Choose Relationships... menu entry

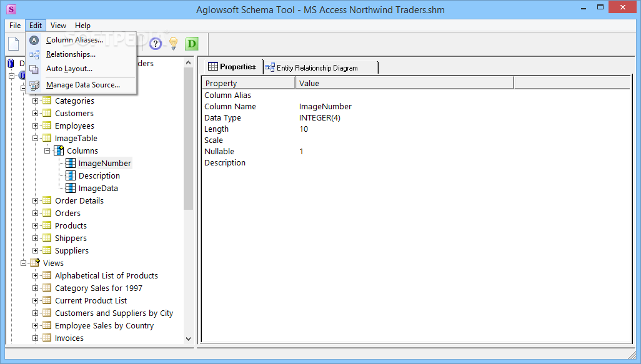pyautogui.click(x=81, y=54)
